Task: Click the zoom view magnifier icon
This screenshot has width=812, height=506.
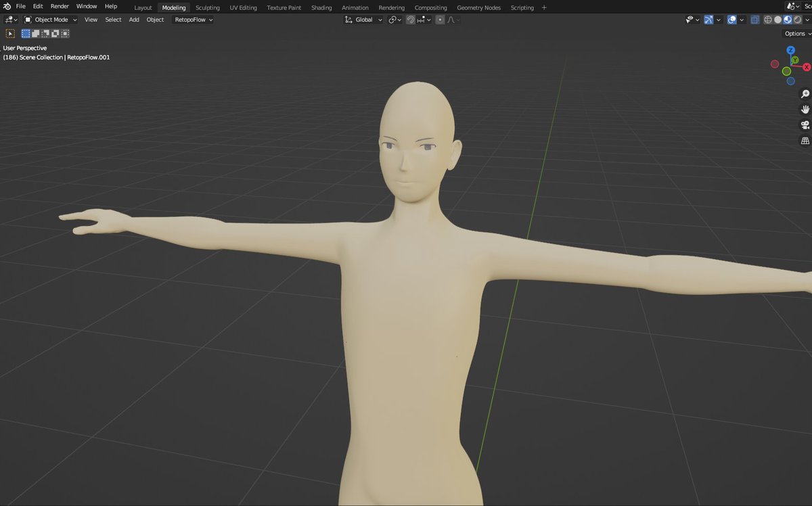Action: [x=805, y=93]
